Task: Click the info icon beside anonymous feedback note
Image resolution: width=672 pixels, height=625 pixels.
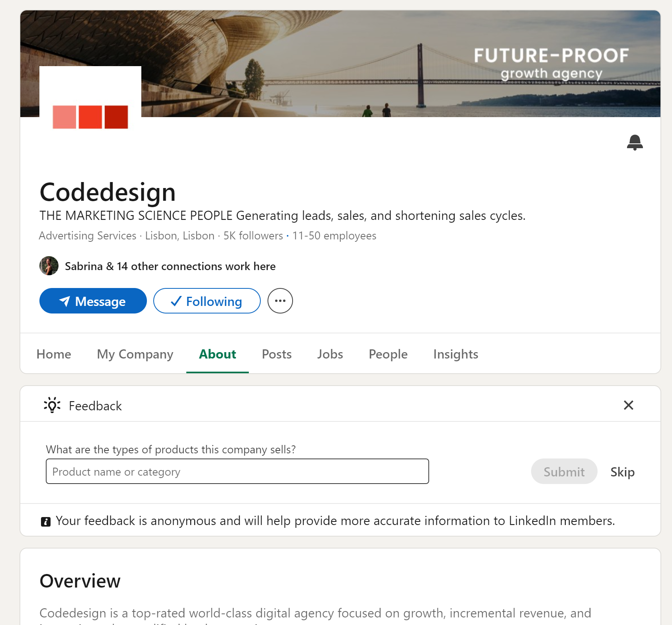Action: 46,521
